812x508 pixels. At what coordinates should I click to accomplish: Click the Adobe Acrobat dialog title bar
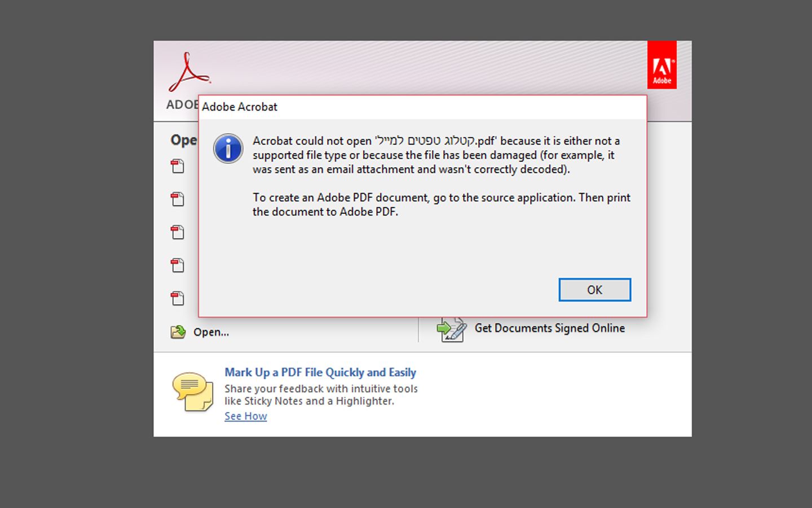tap(422, 107)
